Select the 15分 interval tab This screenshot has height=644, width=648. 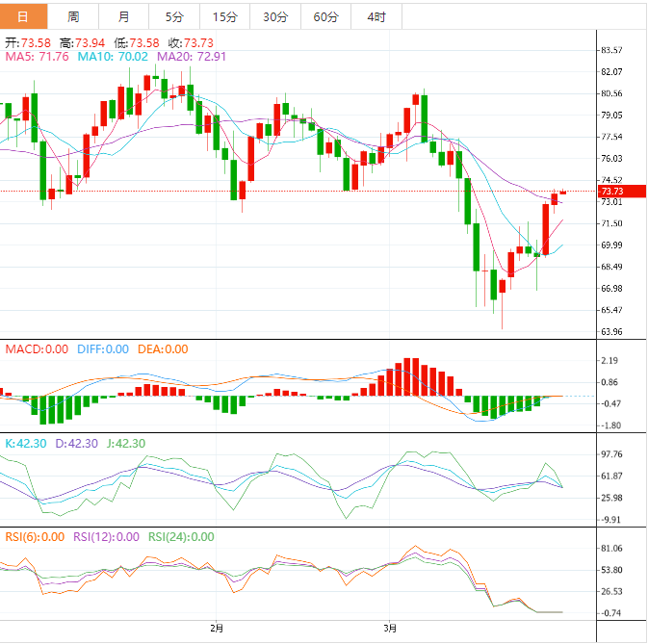click(x=223, y=16)
